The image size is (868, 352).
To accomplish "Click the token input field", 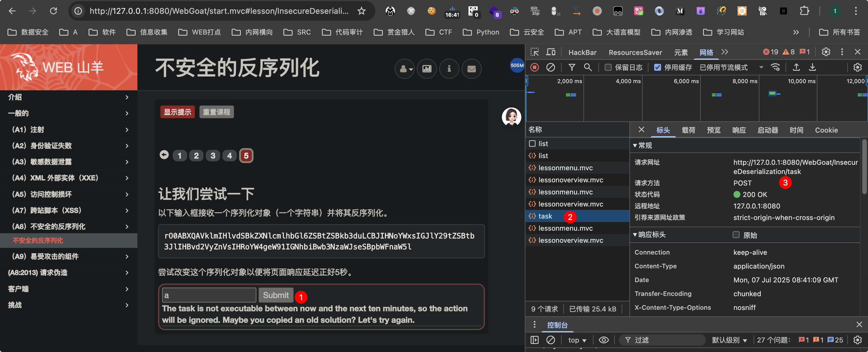I will coord(209,295).
